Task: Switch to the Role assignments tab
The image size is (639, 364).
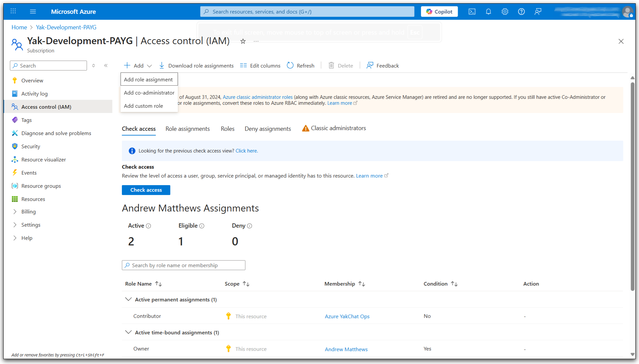Action: tap(187, 129)
